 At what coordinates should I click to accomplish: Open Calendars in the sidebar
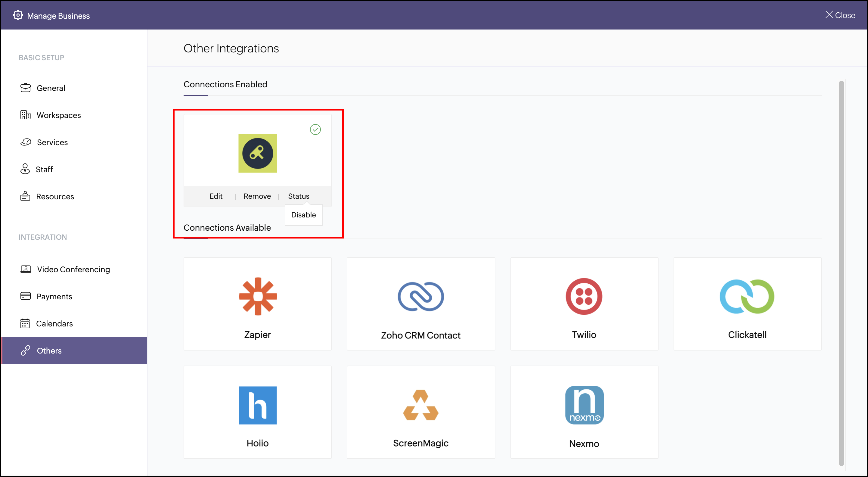pos(54,324)
